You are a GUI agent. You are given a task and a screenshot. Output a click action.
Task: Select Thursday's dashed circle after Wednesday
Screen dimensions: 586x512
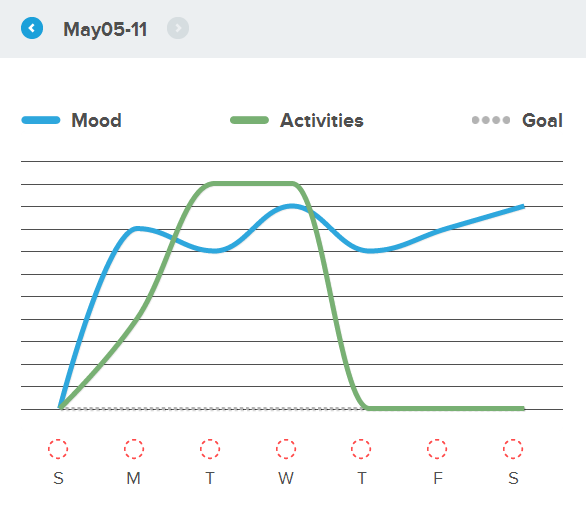coord(361,449)
